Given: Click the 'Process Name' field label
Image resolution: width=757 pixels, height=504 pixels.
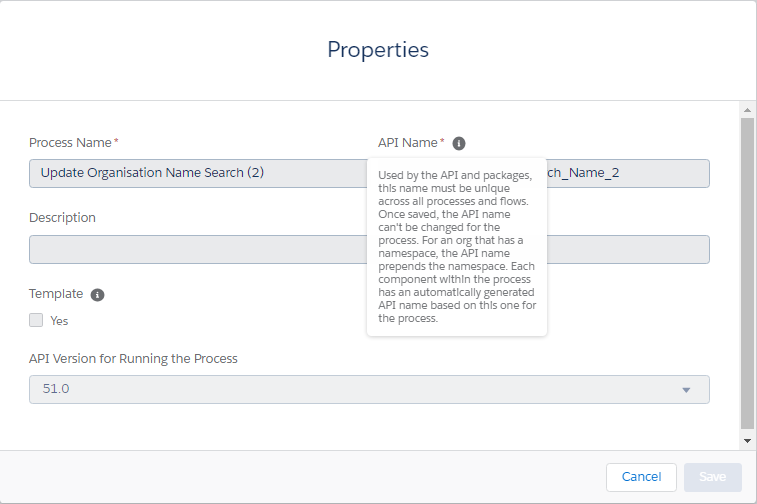Looking at the screenshot, I should click(70, 143).
